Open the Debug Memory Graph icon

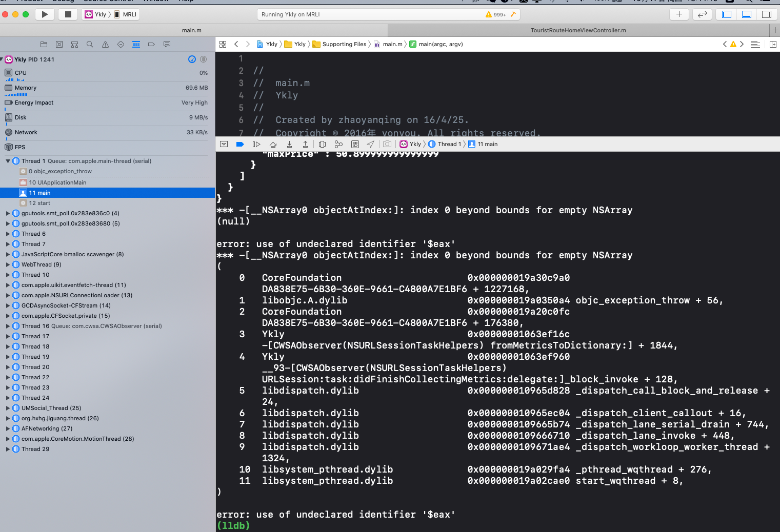[338, 144]
